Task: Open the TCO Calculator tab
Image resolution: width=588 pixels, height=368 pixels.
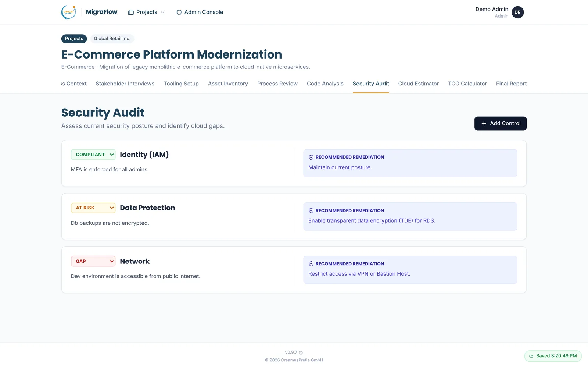Action: coord(467,84)
